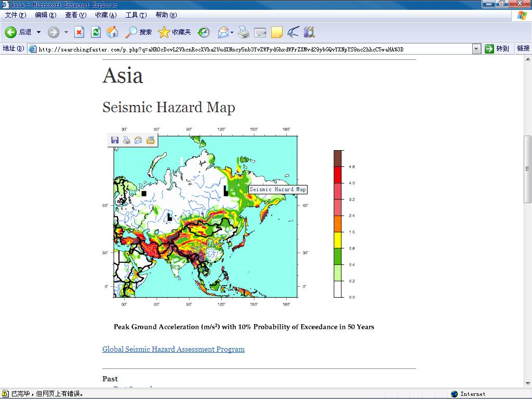Viewport: 532px width, 399px height.
Task: Open browsing History
Action: coord(204,32)
